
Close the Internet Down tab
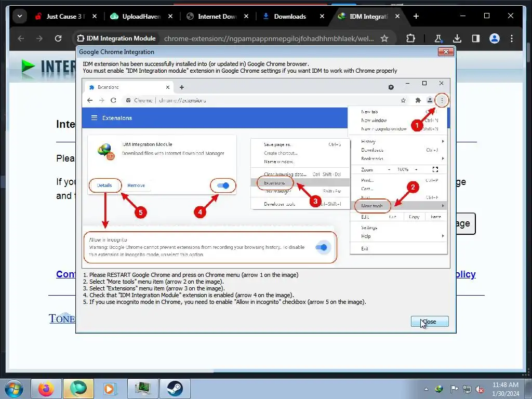tap(246, 16)
